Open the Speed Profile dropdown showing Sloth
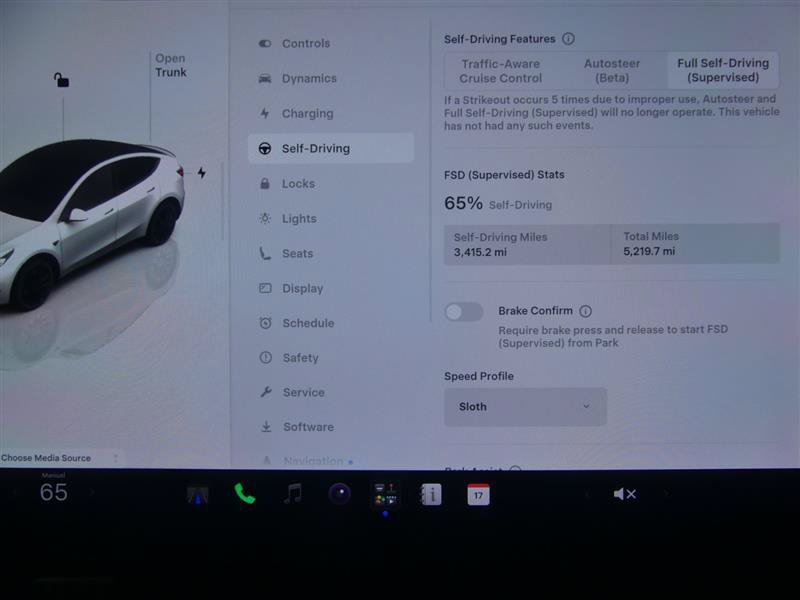Image resolution: width=800 pixels, height=600 pixels. [525, 407]
